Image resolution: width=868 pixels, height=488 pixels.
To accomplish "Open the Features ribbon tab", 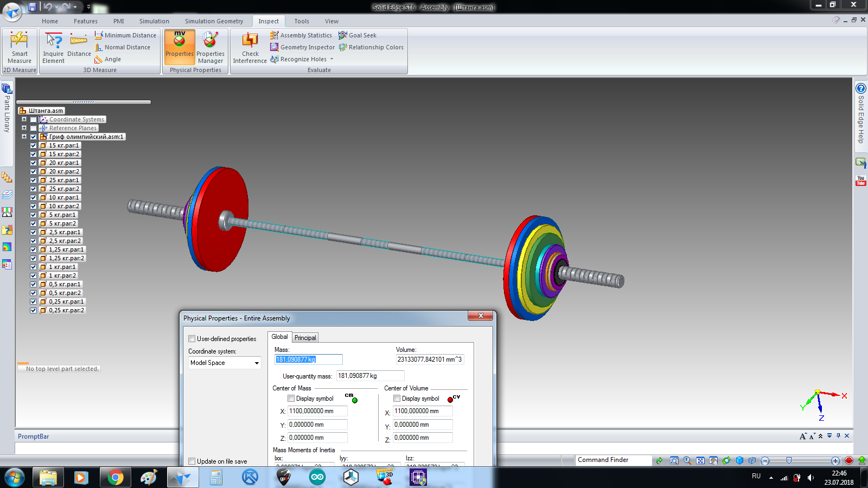I will pos(86,21).
